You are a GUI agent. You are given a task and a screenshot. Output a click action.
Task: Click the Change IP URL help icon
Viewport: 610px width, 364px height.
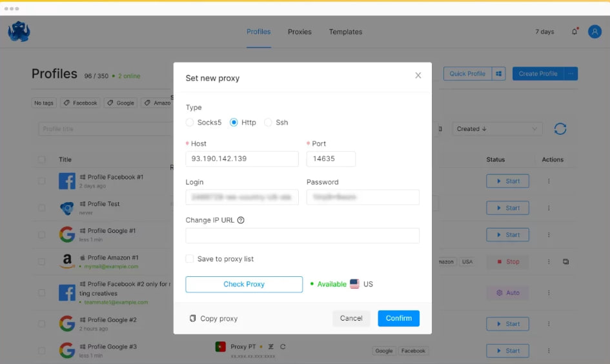pos(241,220)
